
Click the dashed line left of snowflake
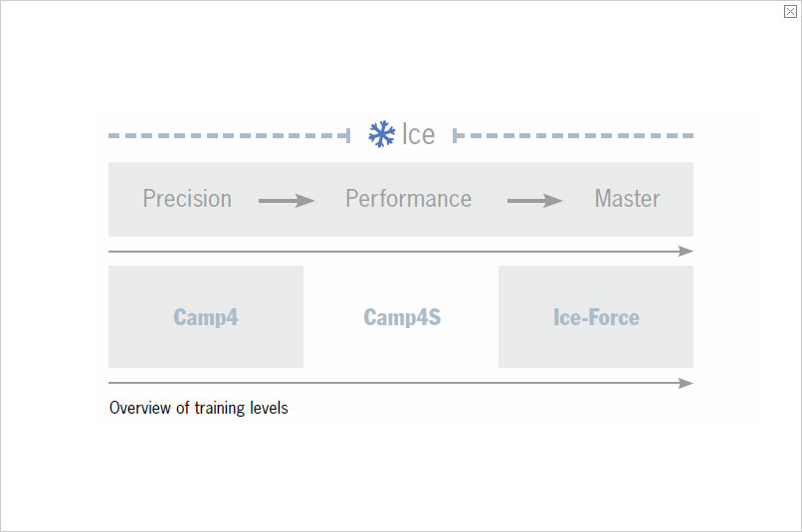(227, 135)
